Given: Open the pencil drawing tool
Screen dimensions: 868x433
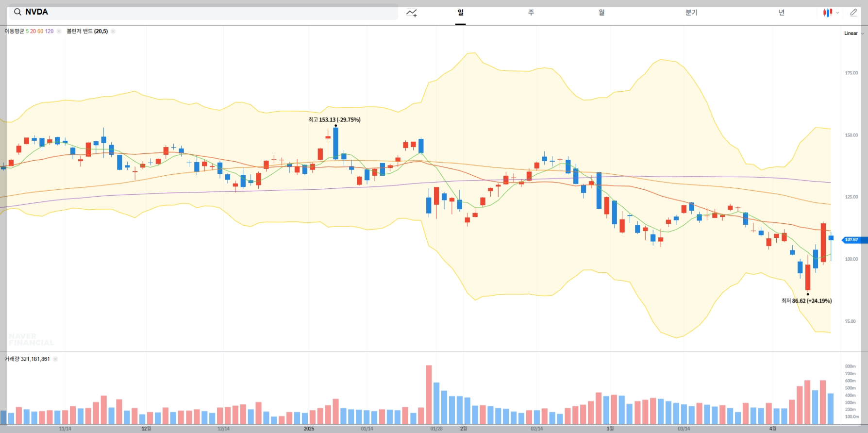Looking at the screenshot, I should (x=853, y=13).
